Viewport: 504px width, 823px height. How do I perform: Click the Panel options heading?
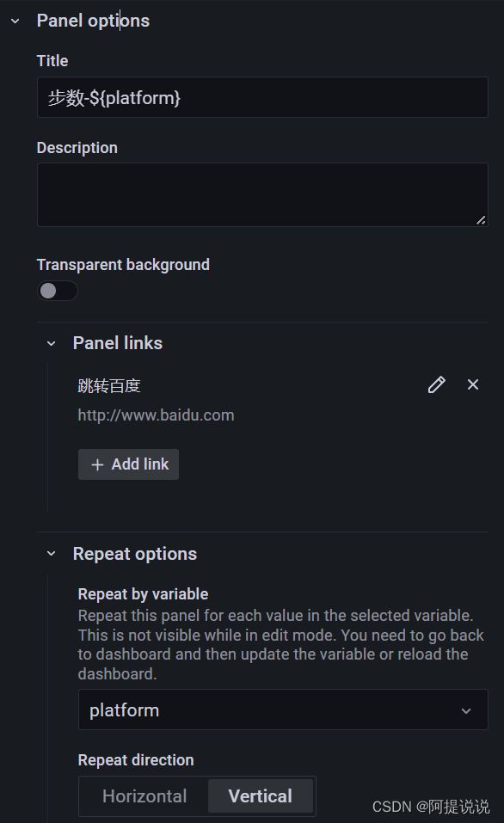[93, 21]
